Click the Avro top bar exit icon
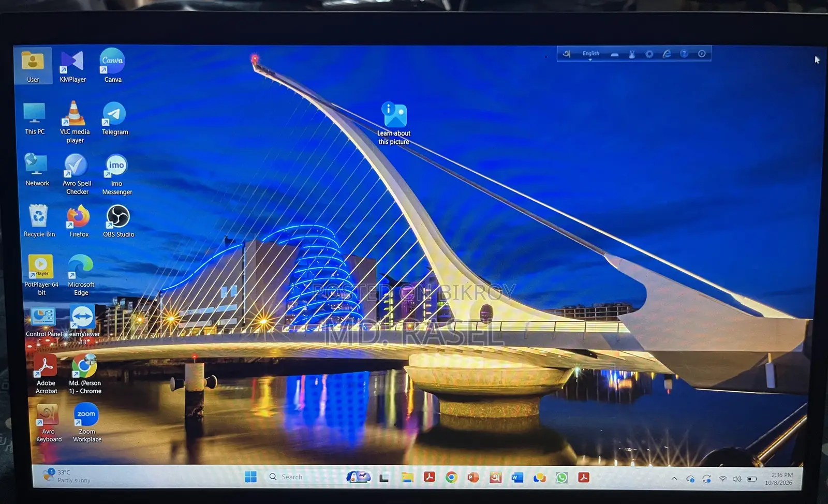This screenshot has height=504, width=828. click(x=702, y=54)
